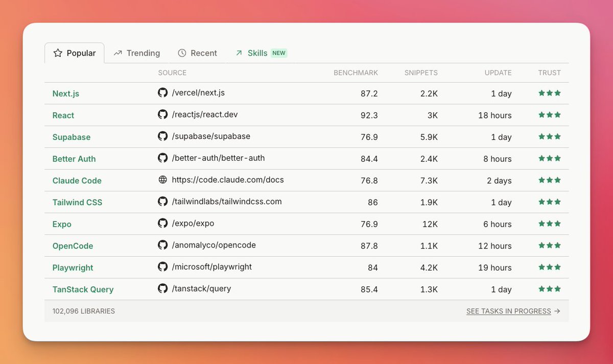Screen dimensions: 613x364
Task: Open the React library link
Action: 63,115
